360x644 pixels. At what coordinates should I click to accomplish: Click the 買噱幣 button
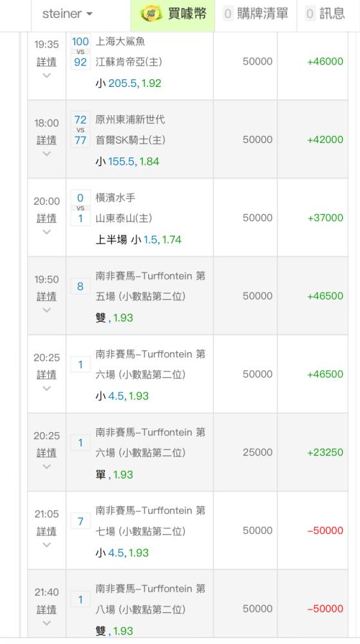point(173,14)
